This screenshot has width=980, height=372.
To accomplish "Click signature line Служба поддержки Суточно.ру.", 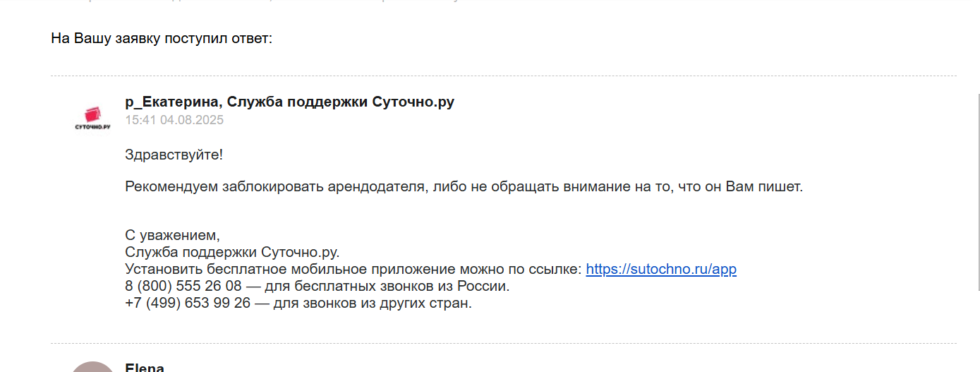I will pos(232,252).
